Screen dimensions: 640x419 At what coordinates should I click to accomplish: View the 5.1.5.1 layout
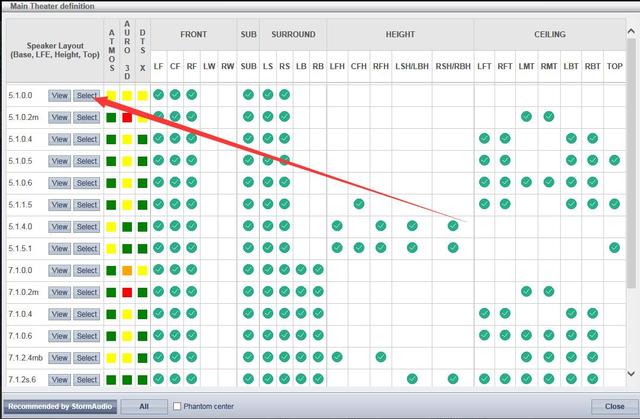(x=60, y=248)
